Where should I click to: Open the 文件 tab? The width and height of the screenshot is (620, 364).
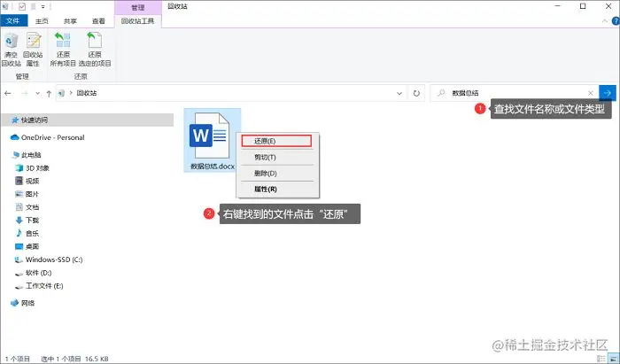(13, 21)
